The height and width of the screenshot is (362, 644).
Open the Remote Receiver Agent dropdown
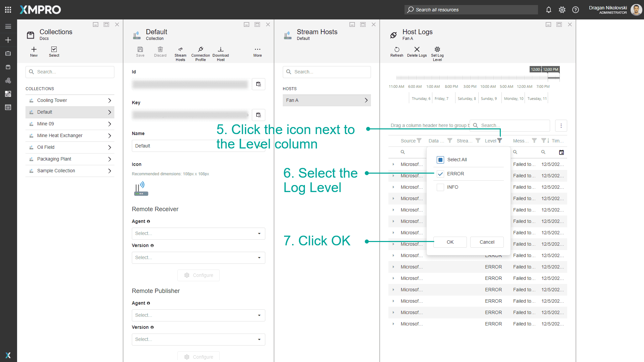tap(198, 234)
